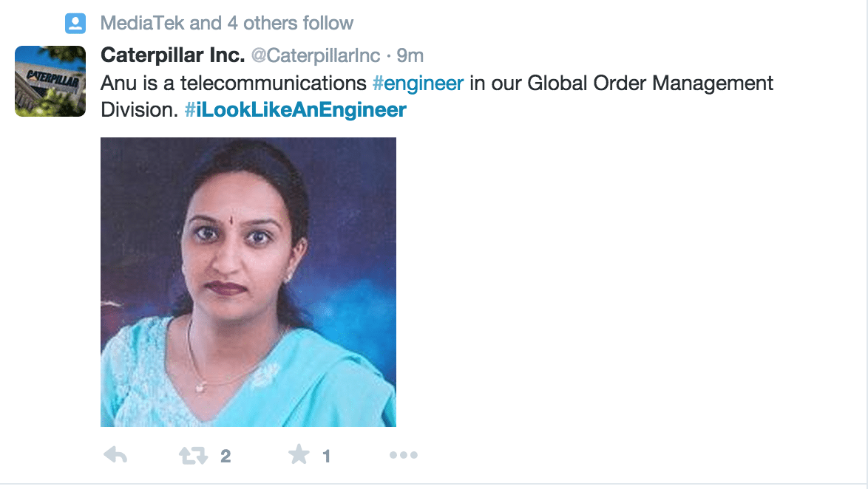
Task: Open the Caterpillar Inc. display name link
Action: coord(172,55)
